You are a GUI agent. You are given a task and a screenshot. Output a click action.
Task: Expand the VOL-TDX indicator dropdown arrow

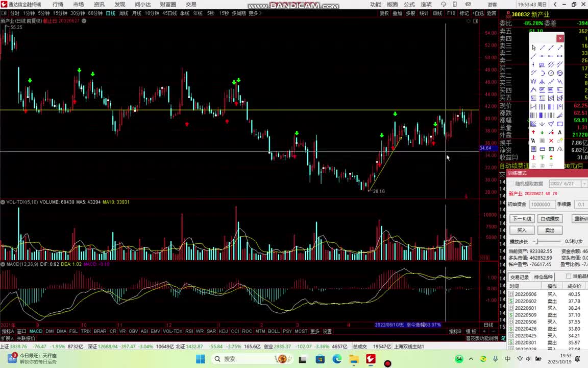tap(3, 202)
